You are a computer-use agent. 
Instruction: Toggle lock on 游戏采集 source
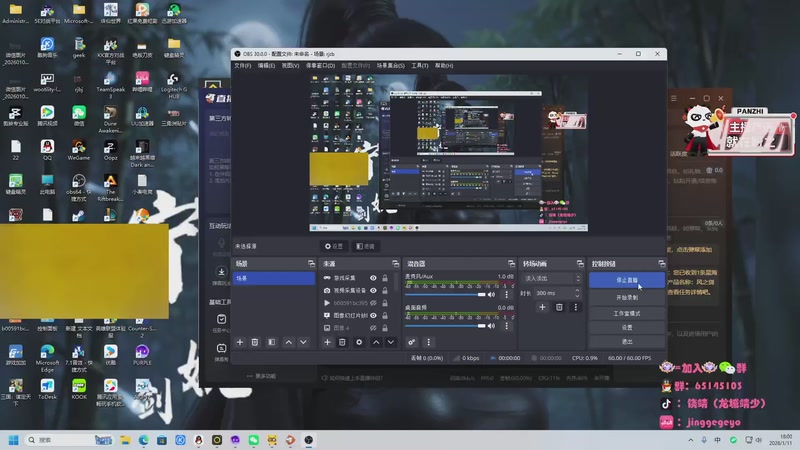click(x=385, y=278)
